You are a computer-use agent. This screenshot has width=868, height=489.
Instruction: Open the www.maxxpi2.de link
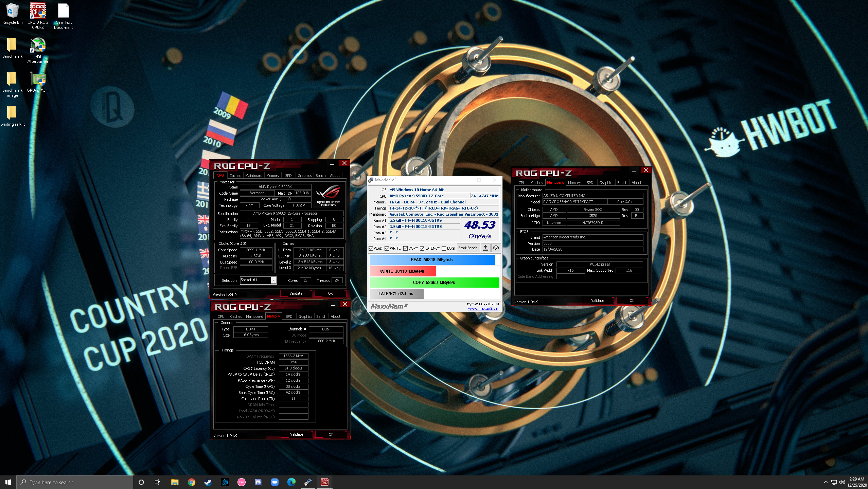[x=482, y=308]
